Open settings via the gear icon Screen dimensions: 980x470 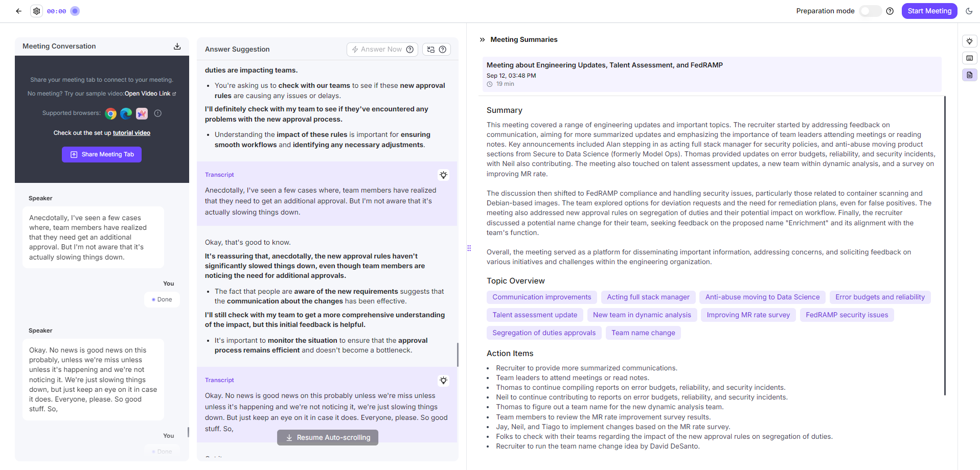[x=37, y=11]
